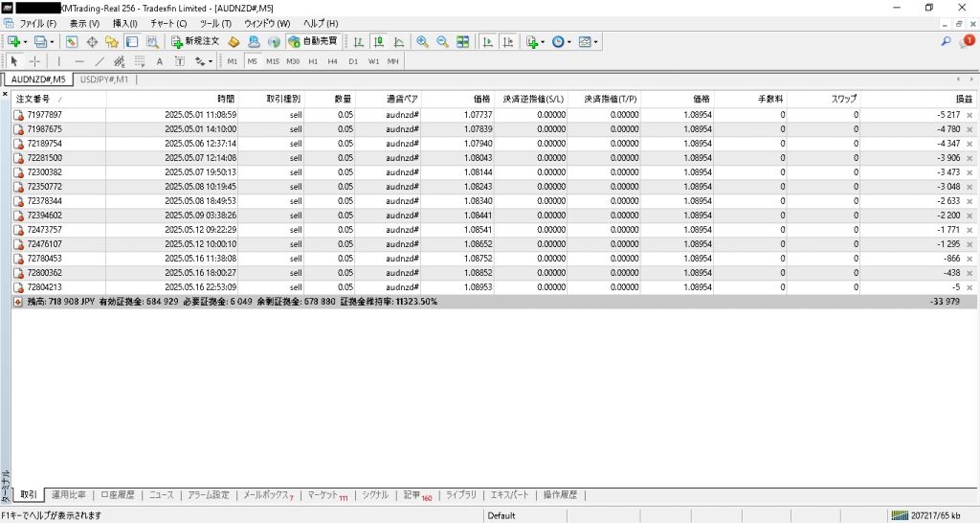The image size is (980, 523).
Task: Toggle the H4 timeframe button
Action: 332,61
